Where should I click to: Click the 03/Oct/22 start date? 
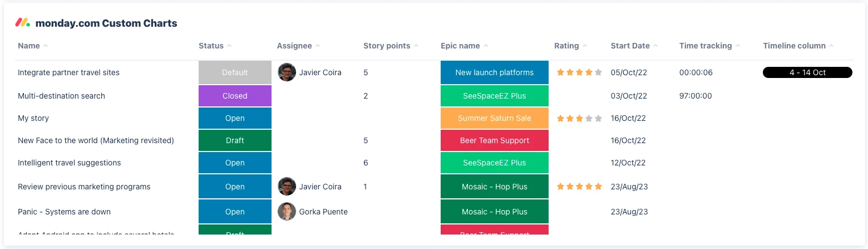point(629,96)
